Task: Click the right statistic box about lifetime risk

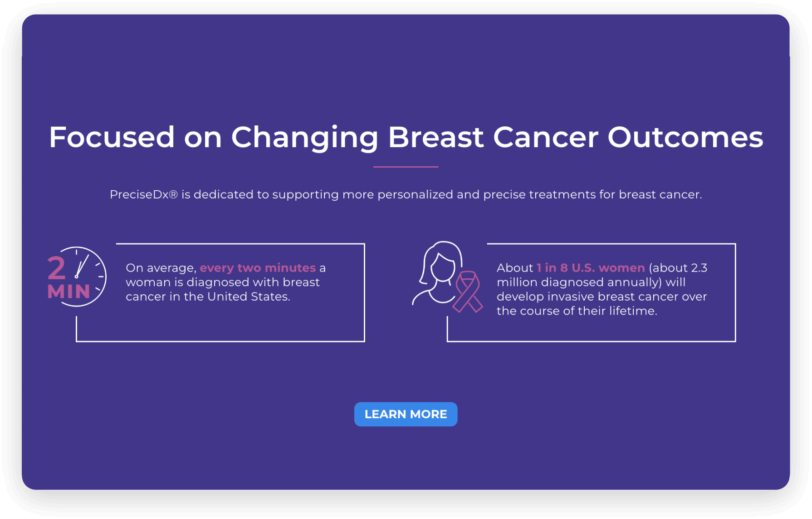Action: click(x=591, y=292)
